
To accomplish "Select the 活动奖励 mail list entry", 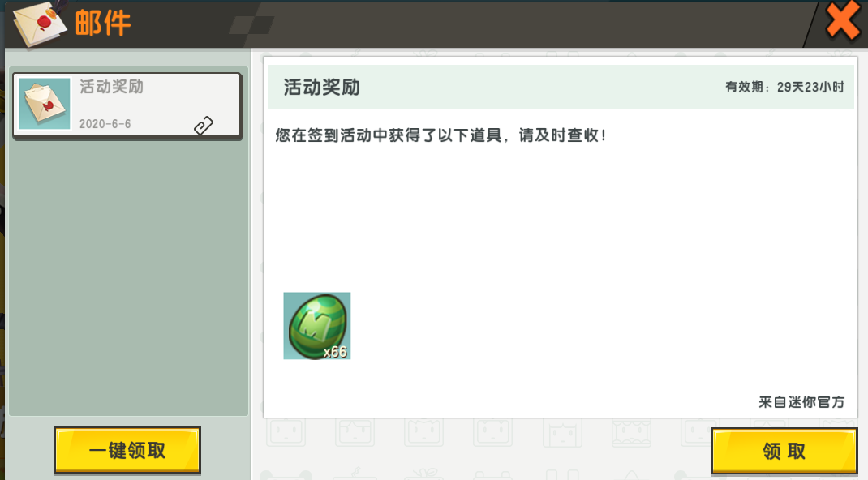I will (127, 105).
